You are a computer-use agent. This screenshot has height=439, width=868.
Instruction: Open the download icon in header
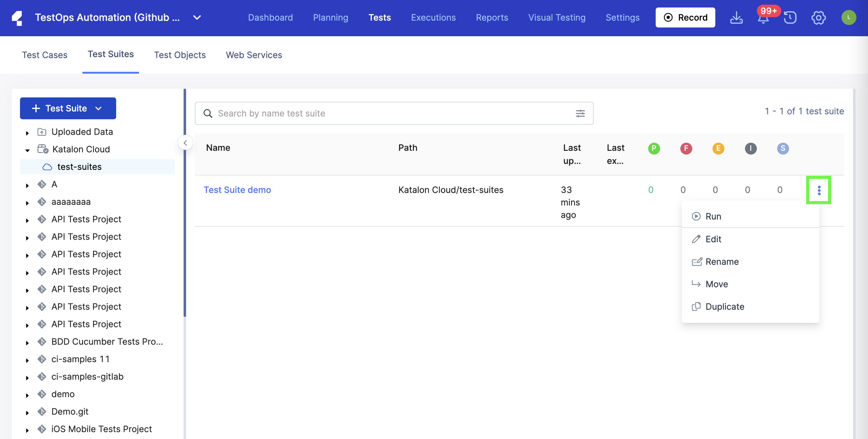(x=736, y=17)
